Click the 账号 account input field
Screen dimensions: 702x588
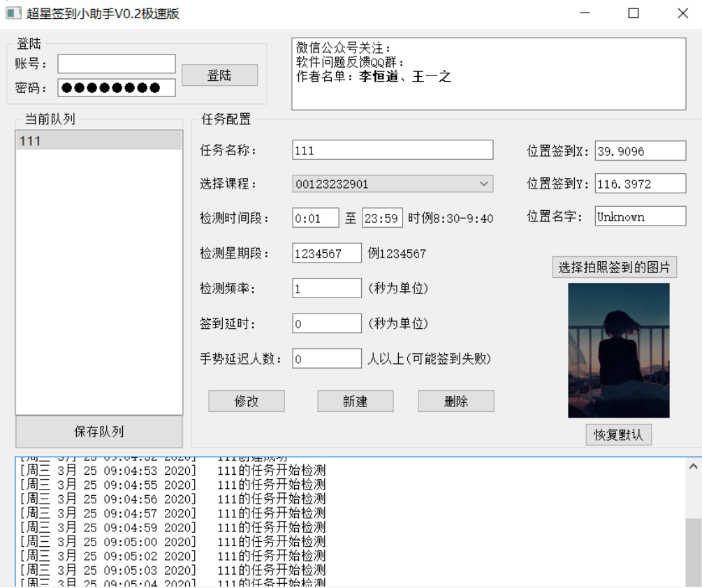[117, 64]
